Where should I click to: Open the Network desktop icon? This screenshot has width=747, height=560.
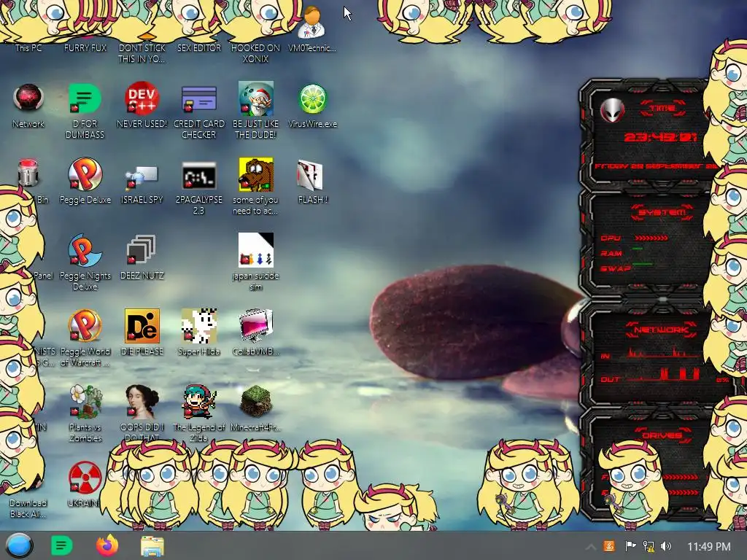[x=28, y=98]
